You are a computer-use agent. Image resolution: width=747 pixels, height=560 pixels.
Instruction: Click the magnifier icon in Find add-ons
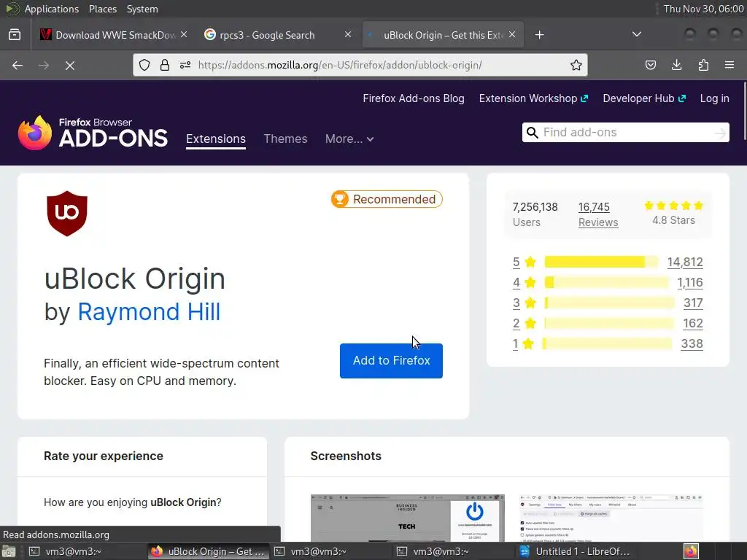532,133
